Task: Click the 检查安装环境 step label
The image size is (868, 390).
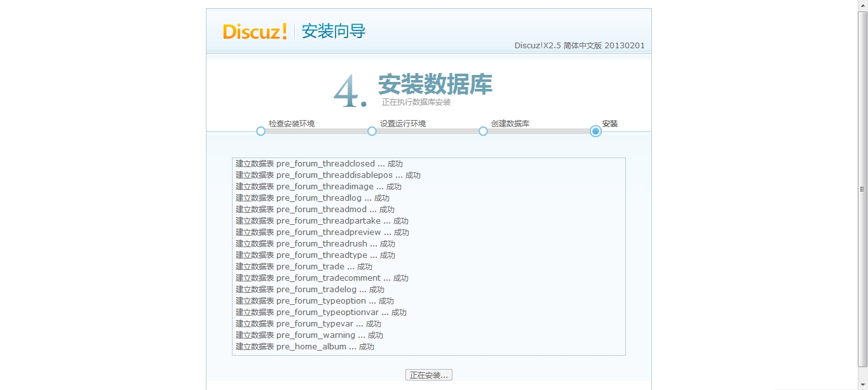Action: pyautogui.click(x=291, y=124)
